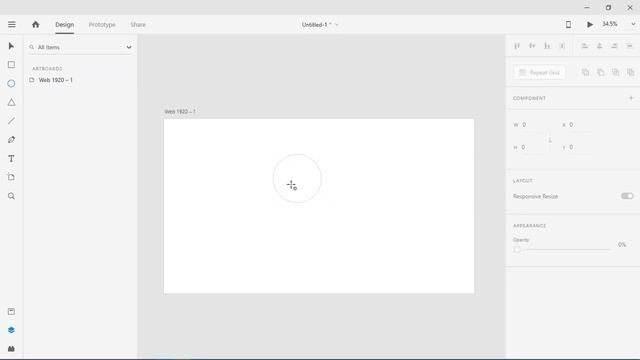Toggle the Layers panel icon

(11, 330)
